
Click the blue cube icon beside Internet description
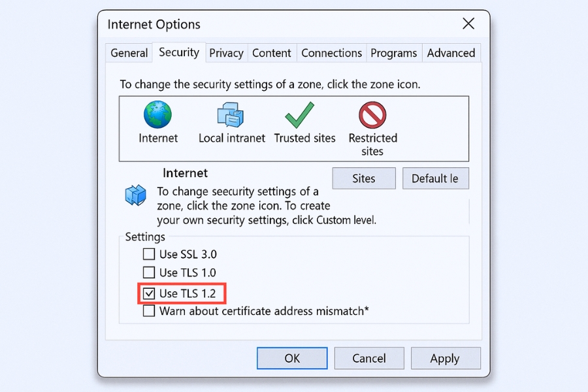tap(136, 195)
